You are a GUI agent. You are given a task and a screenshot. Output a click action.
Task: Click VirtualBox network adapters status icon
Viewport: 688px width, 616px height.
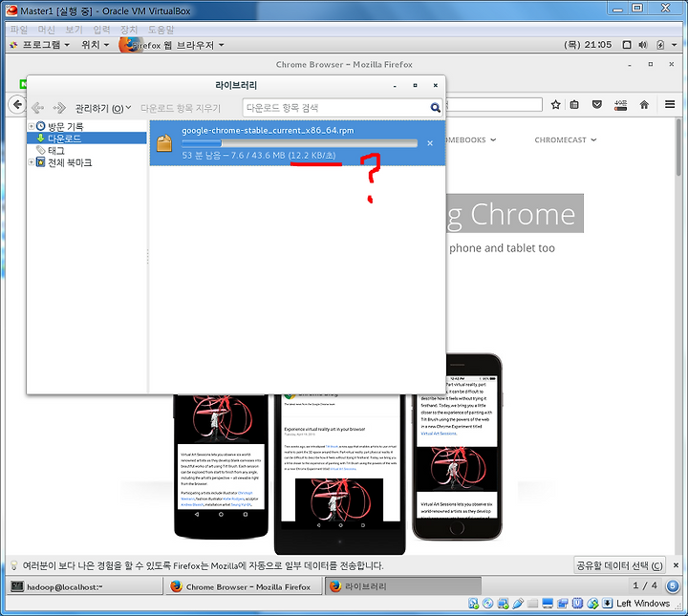503,604
